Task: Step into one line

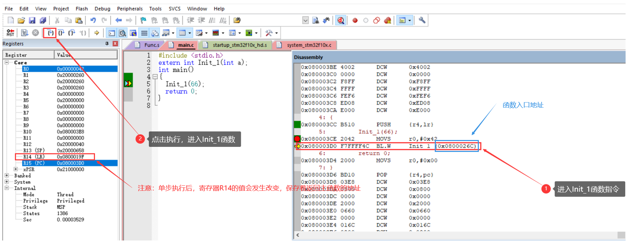Action: [x=50, y=33]
